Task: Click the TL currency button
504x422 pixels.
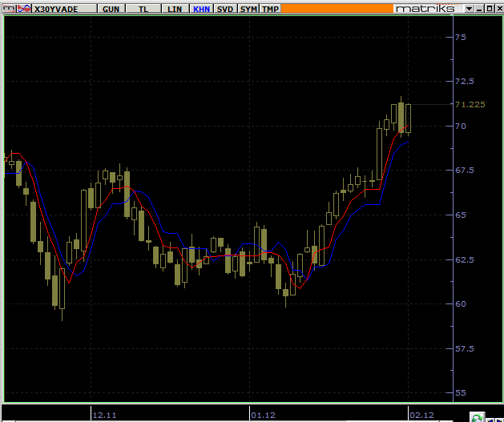Action: 143,9
